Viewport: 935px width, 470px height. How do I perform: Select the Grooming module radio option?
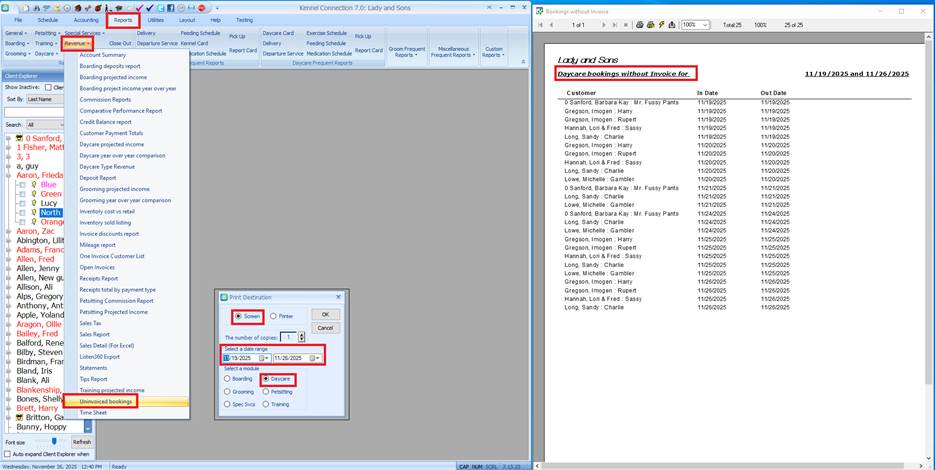pos(227,391)
